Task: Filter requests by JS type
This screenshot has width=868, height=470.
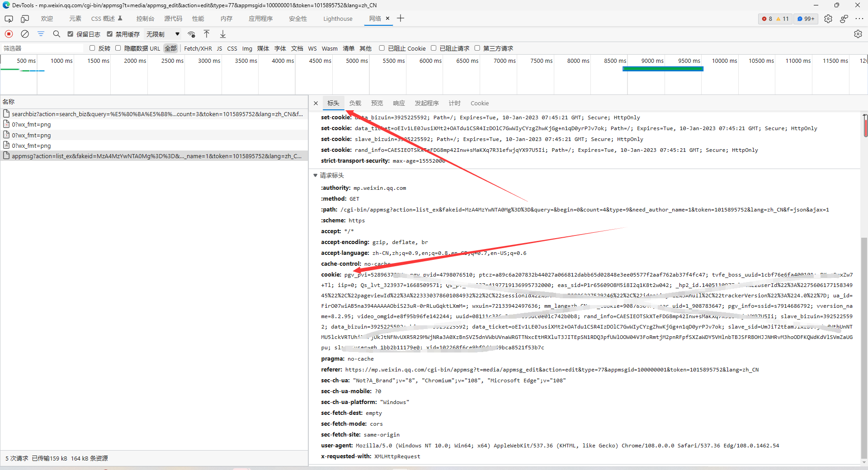Action: pyautogui.click(x=219, y=48)
